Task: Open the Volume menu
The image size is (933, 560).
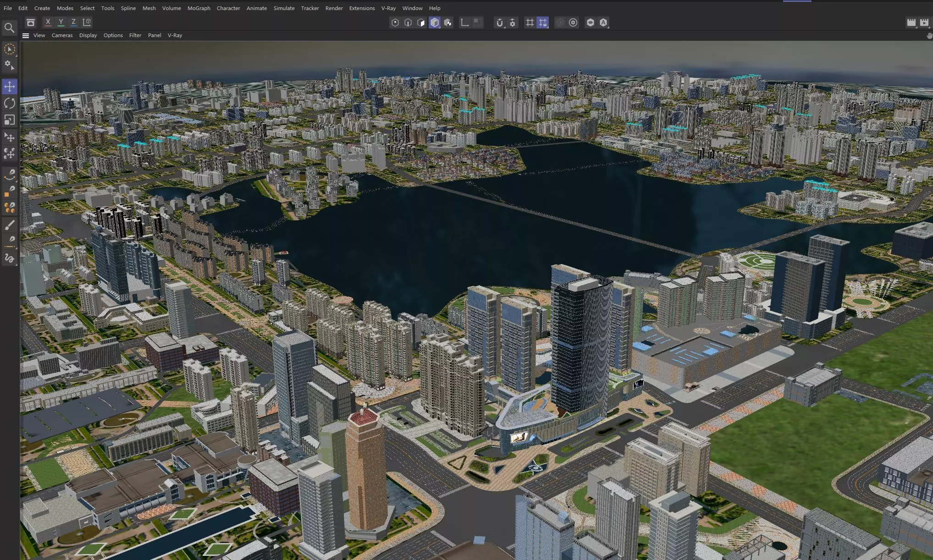Action: (171, 8)
